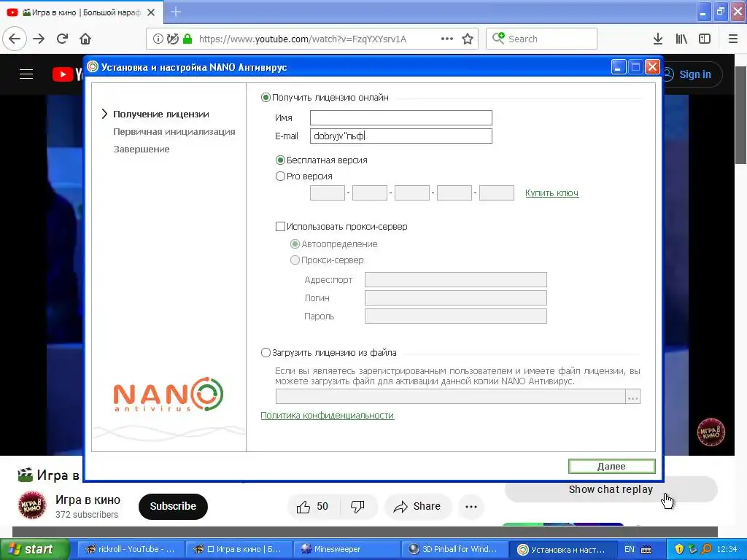Open page actions three-dot menu in address bar
This screenshot has width=747, height=560.
tap(447, 39)
